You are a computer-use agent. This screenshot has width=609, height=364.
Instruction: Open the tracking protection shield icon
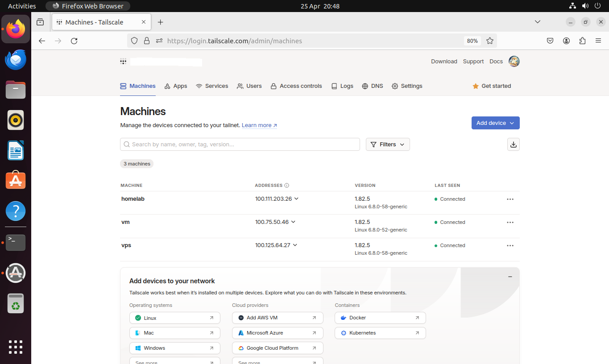134,41
